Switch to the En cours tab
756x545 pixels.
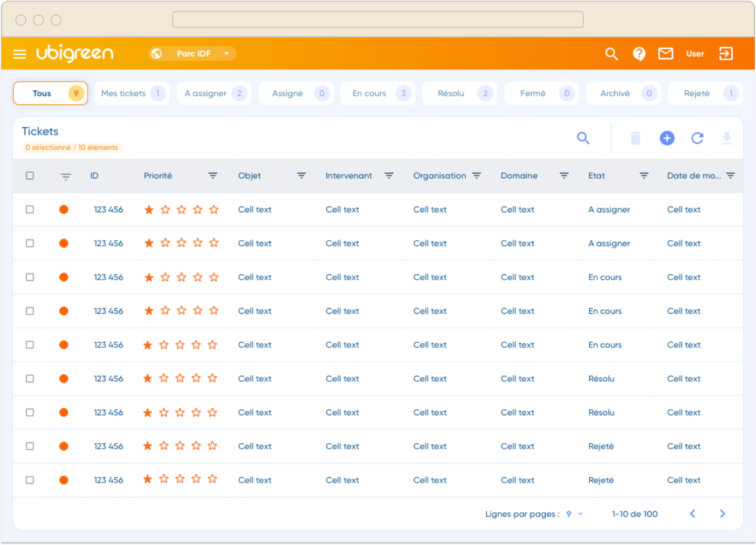[378, 93]
